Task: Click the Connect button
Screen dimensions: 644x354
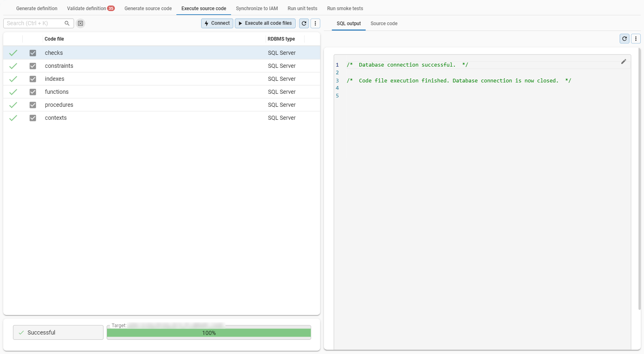Action: coord(217,24)
